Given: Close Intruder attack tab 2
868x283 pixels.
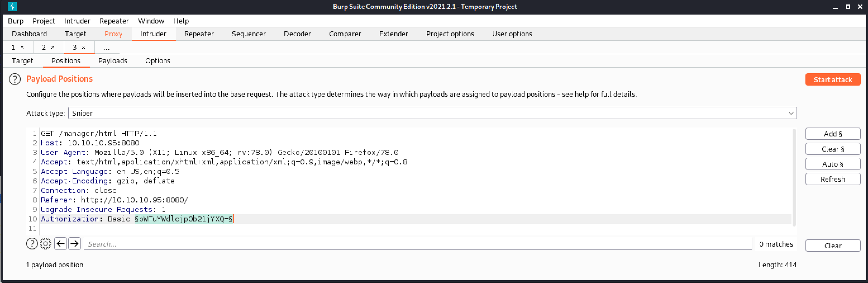Looking at the screenshot, I should coord(53,47).
